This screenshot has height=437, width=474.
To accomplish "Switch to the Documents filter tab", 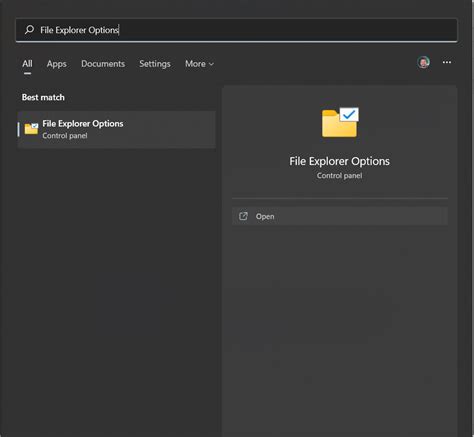I will [103, 64].
